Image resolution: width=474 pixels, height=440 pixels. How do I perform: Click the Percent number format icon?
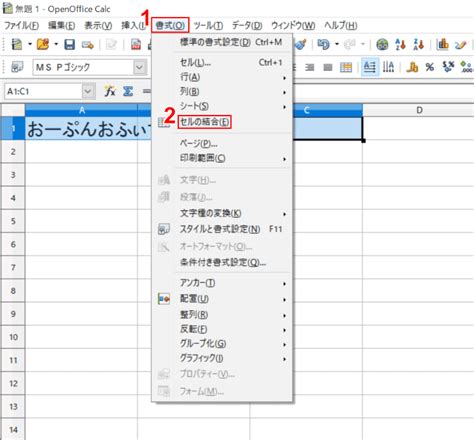(430, 67)
